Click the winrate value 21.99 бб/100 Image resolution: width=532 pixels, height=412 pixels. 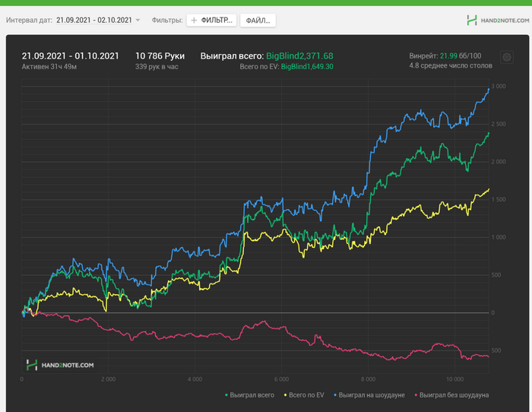pos(461,55)
